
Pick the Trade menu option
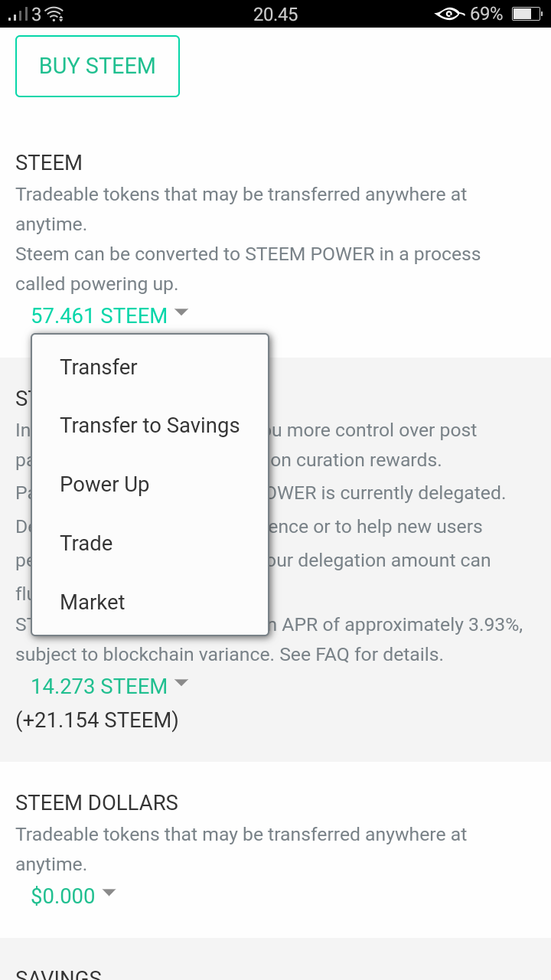tap(150, 544)
